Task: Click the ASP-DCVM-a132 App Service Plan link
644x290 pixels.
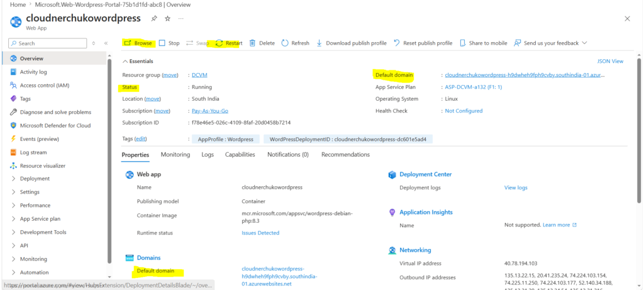Action: click(474, 87)
